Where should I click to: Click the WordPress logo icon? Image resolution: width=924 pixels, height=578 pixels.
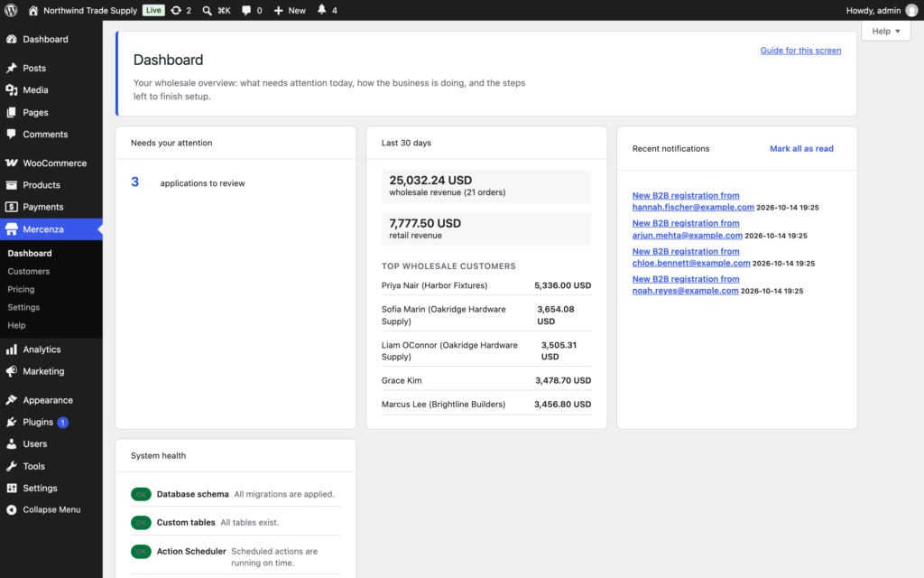pyautogui.click(x=11, y=10)
